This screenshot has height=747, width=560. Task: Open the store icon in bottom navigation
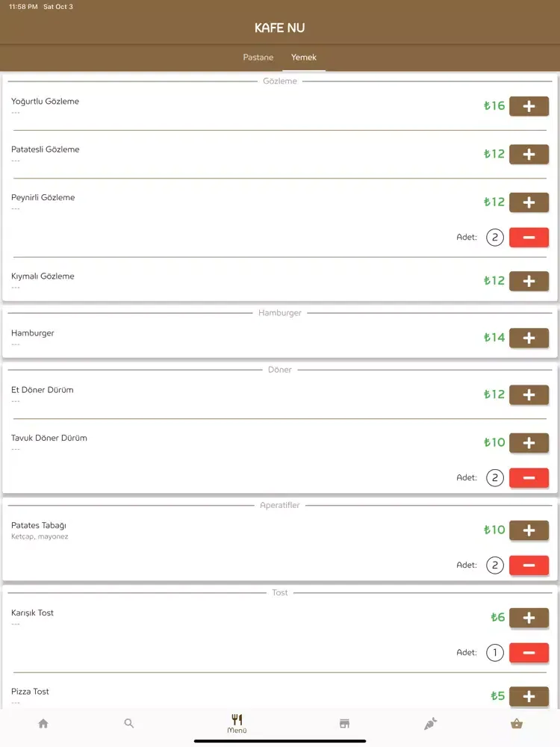[345, 723]
